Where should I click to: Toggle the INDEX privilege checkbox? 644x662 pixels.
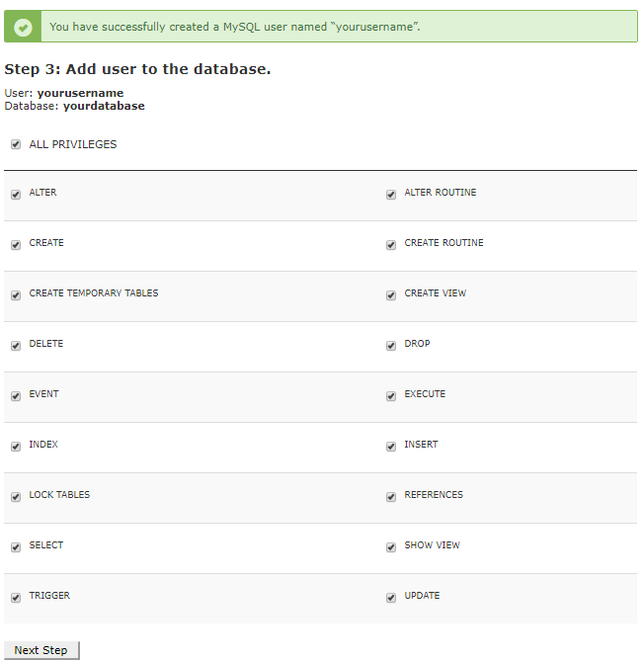pos(16,447)
